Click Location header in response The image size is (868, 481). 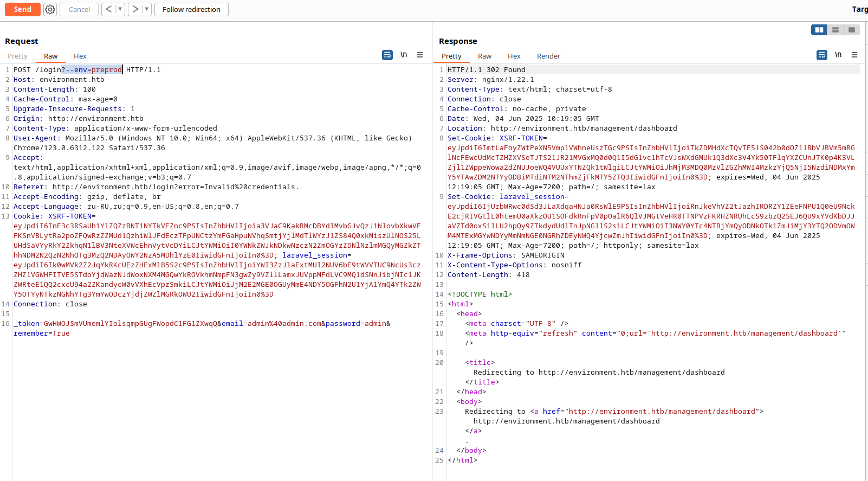562,128
